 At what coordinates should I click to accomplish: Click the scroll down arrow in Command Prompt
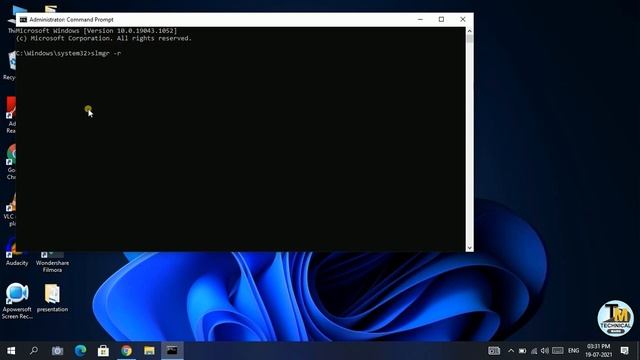coord(469,248)
